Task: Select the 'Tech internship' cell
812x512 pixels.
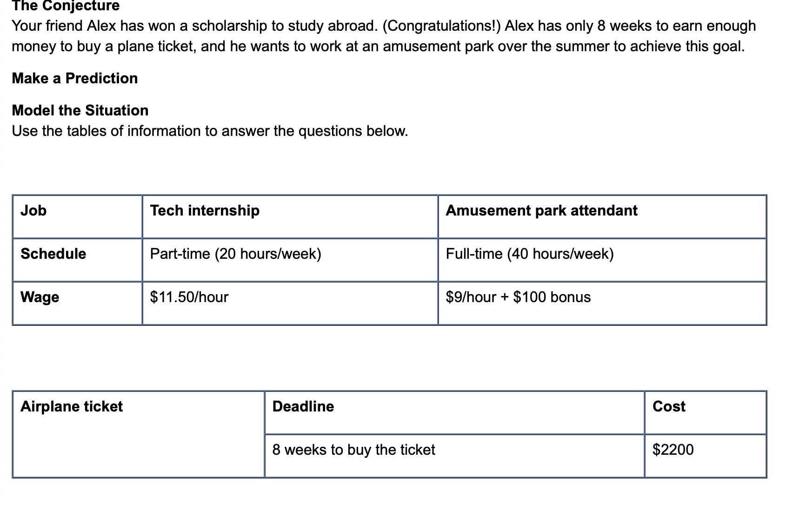Action: point(290,216)
